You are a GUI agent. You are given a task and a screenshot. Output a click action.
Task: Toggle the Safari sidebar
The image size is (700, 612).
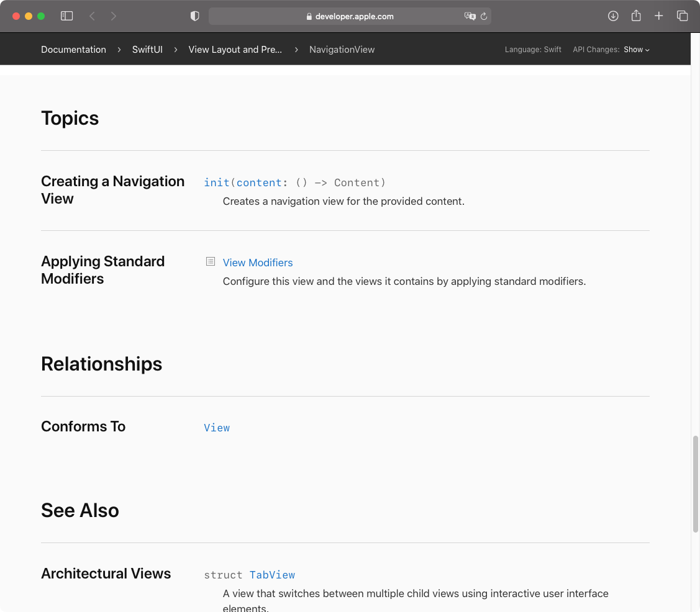[66, 16]
